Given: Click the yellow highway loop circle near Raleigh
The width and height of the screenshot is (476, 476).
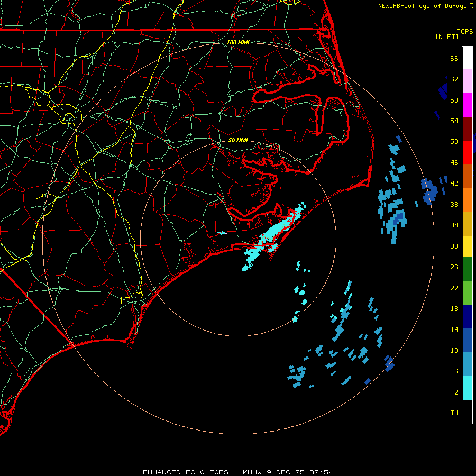Looking at the screenshot, I should (x=69, y=117).
